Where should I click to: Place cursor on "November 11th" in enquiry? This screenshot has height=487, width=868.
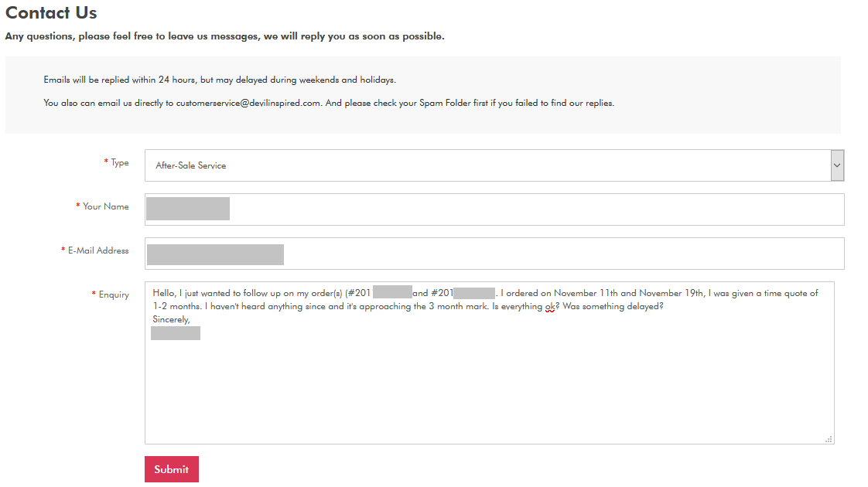(x=585, y=293)
